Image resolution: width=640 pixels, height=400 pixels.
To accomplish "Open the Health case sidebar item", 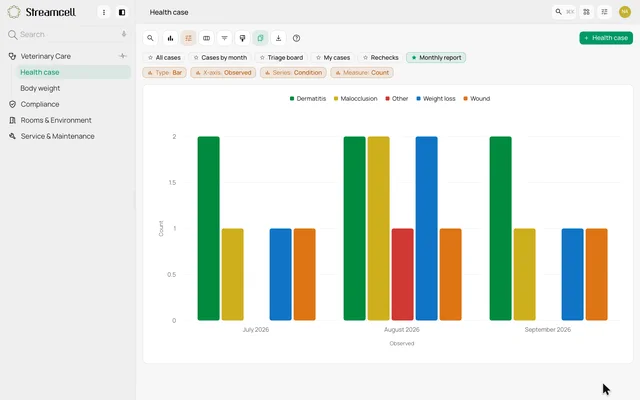I will point(73,72).
